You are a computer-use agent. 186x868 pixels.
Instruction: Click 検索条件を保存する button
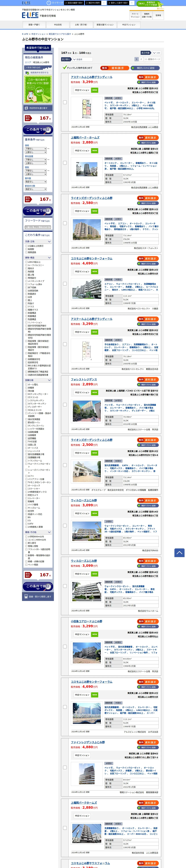pos(38,72)
